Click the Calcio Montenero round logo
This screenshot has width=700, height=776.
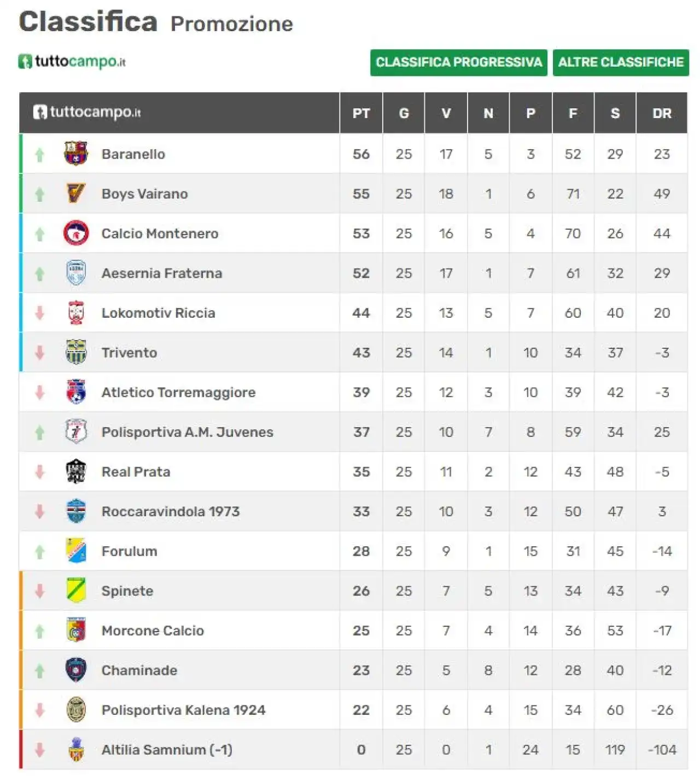click(75, 234)
